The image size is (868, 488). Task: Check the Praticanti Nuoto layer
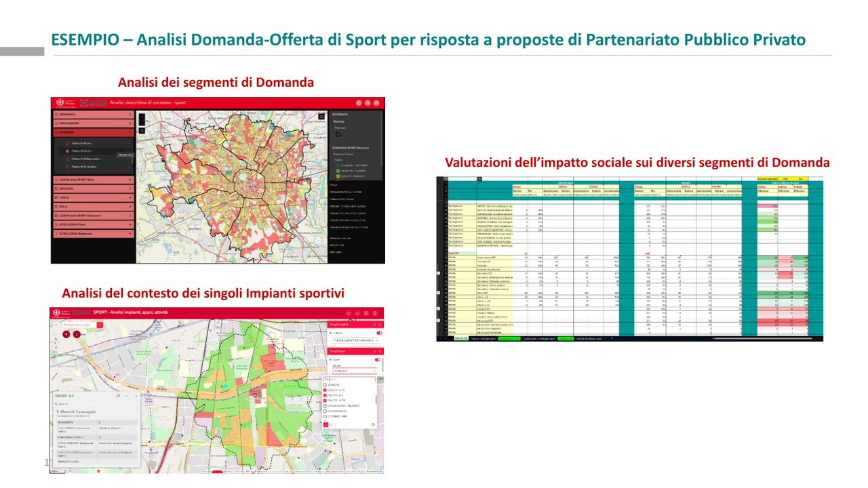click(67, 143)
